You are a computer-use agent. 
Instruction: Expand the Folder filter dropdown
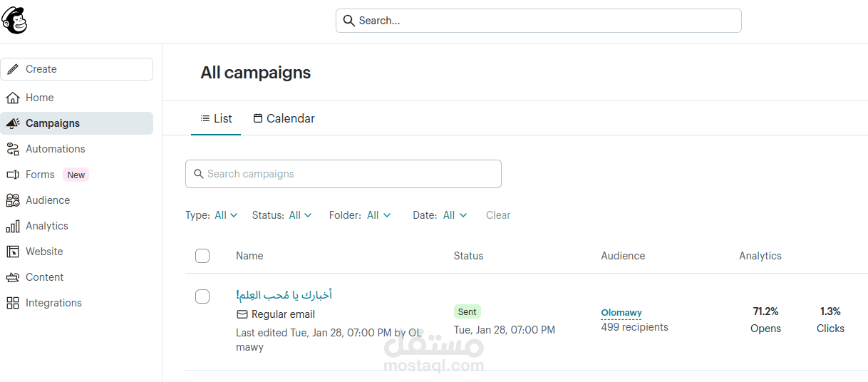[378, 215]
